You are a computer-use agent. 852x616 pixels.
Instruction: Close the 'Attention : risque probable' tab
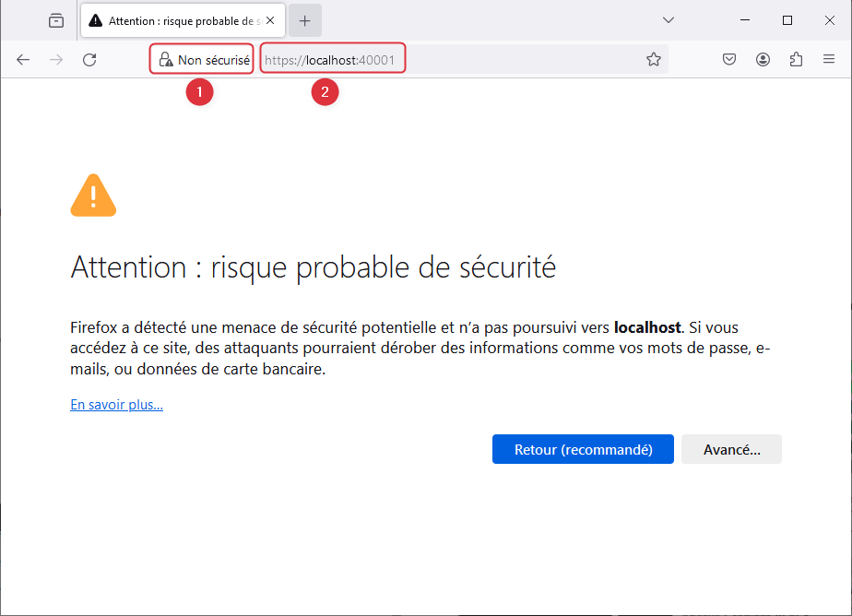(270, 20)
